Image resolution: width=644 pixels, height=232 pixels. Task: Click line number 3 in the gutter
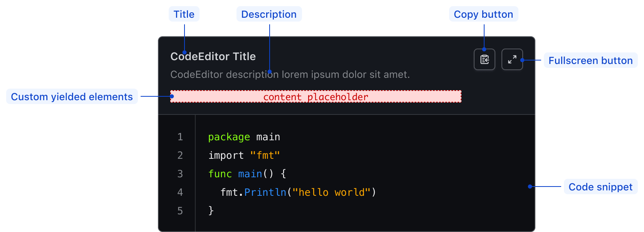(x=180, y=174)
